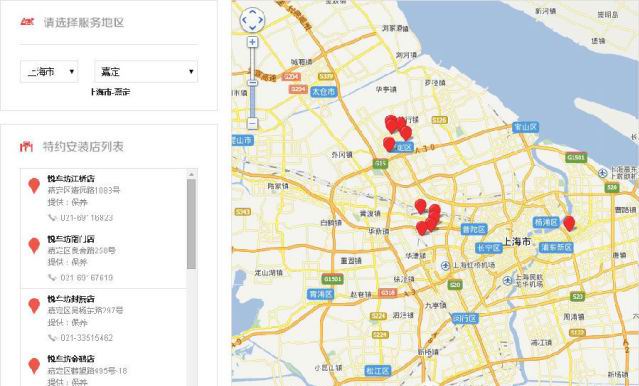639x386 pixels.
Task: Pan map down with compass arrow
Action: (x=252, y=28)
